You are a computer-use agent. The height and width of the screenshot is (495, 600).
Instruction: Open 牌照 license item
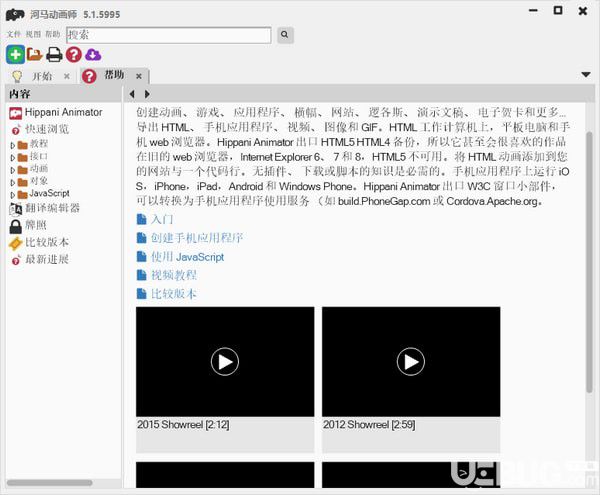point(36,225)
